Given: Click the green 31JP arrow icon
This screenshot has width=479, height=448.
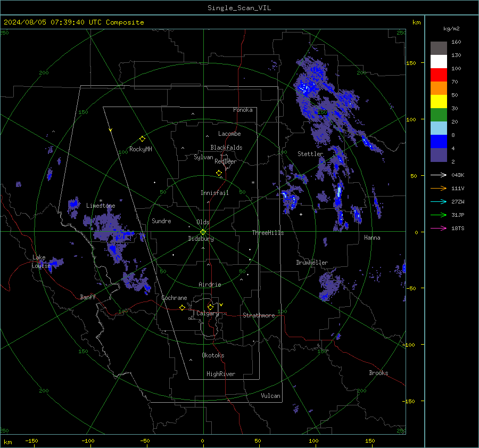Looking at the screenshot, I should tap(439, 215).
